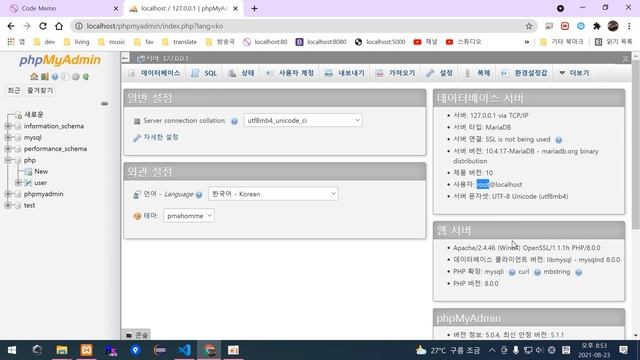Open the theme dropdown showing pmahomme
This screenshot has width=640, height=360.
(x=189, y=216)
